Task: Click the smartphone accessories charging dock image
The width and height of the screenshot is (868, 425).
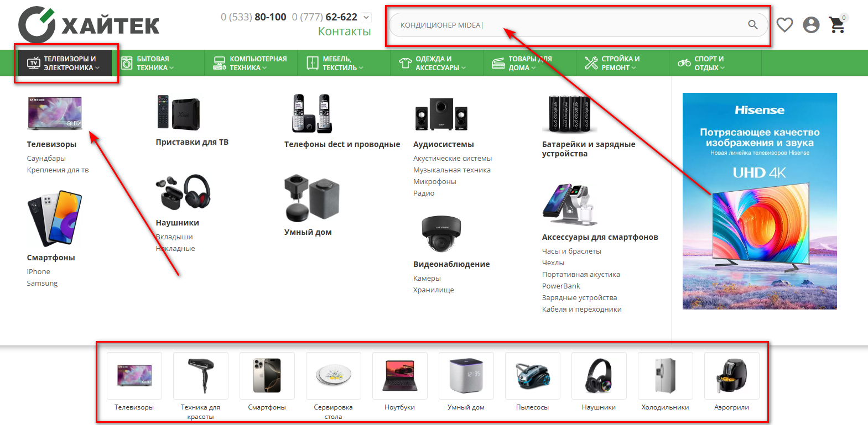Action: pos(570,205)
